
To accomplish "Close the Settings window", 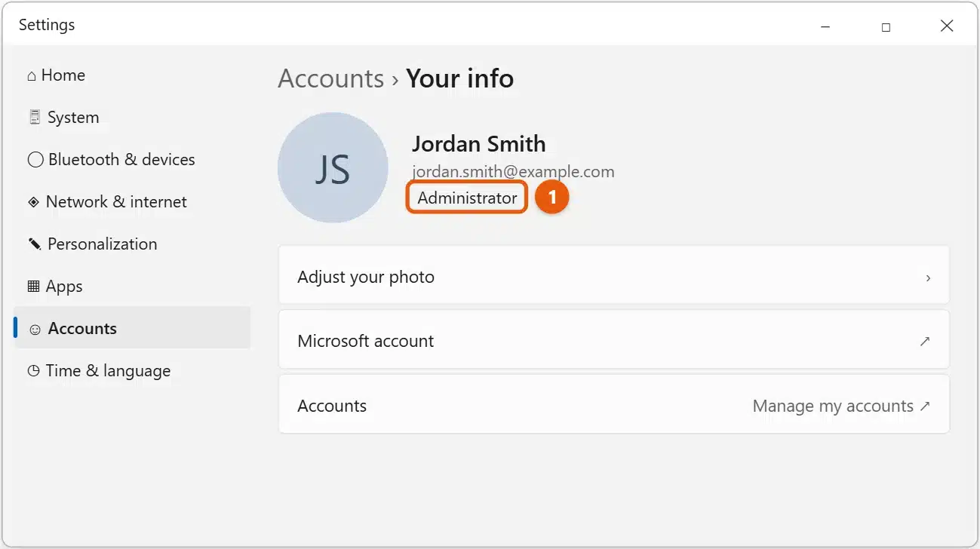I will click(947, 26).
